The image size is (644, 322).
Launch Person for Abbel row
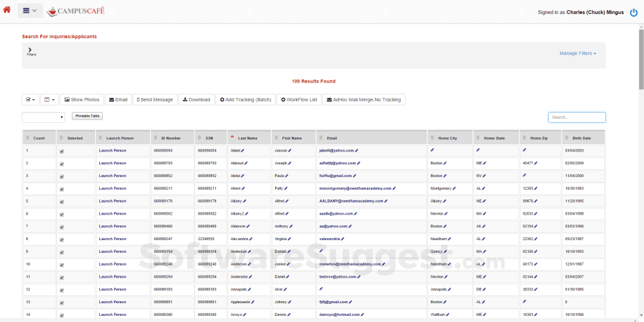tap(113, 150)
